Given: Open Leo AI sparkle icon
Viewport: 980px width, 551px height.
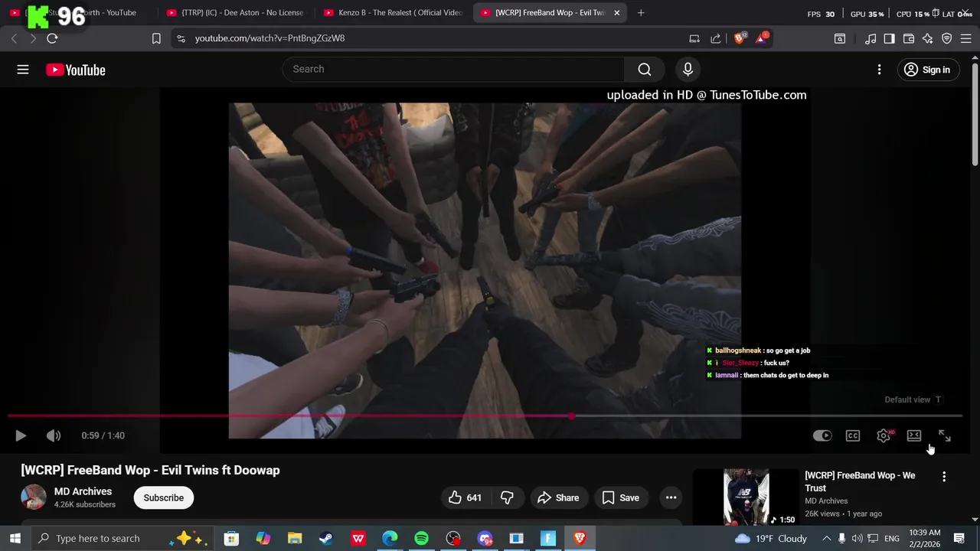Looking at the screenshot, I should point(927,38).
